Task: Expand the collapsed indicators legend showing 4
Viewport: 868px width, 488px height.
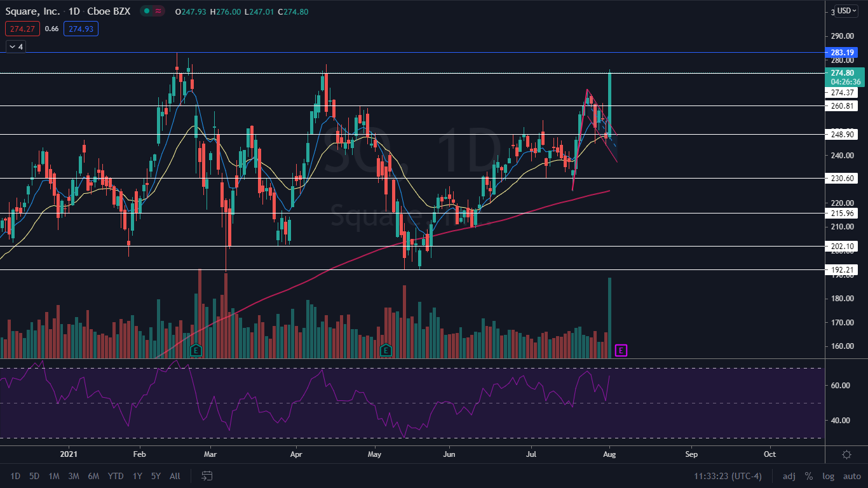Action: pos(15,46)
